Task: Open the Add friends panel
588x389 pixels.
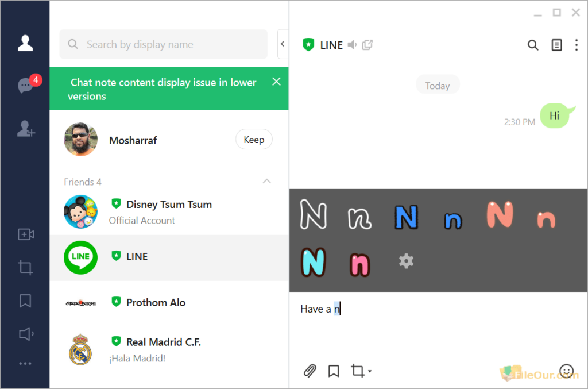Action: coord(25,129)
